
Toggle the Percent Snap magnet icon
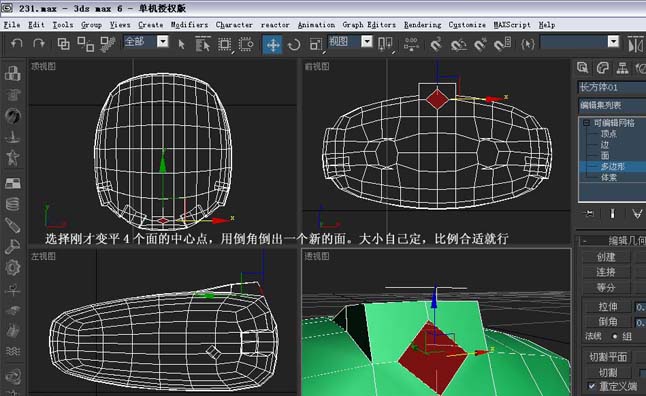(x=480, y=44)
